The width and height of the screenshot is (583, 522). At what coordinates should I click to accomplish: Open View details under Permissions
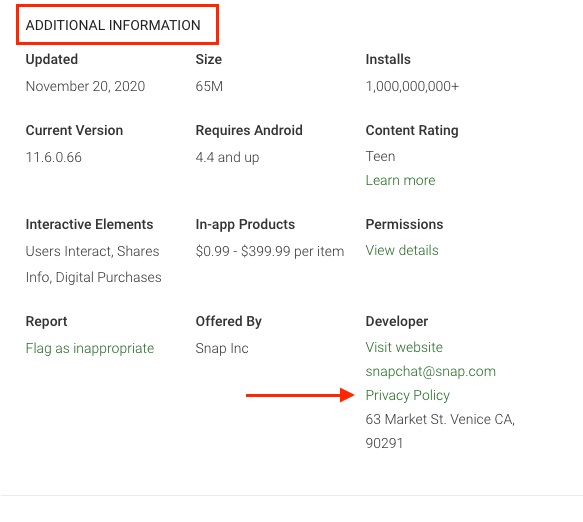tap(402, 250)
